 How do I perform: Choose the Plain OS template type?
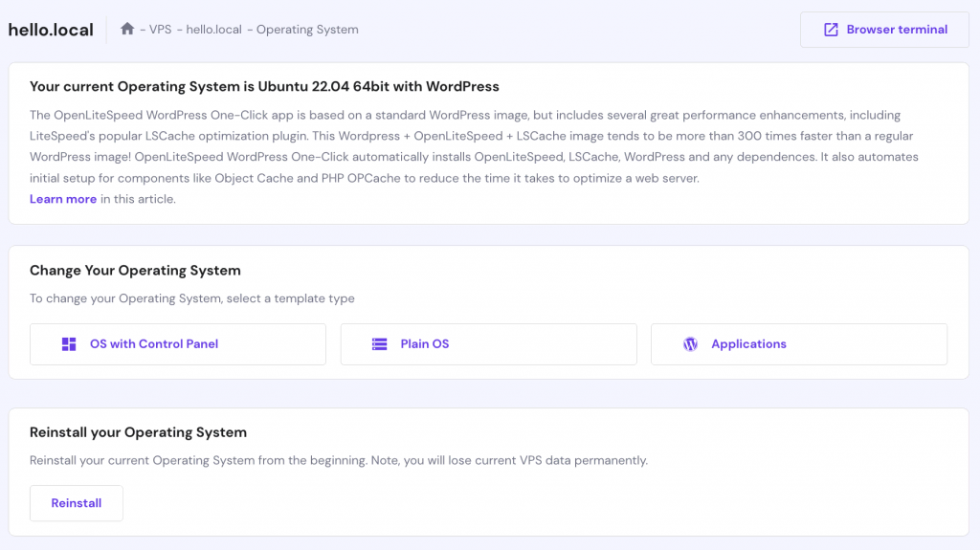coord(489,343)
